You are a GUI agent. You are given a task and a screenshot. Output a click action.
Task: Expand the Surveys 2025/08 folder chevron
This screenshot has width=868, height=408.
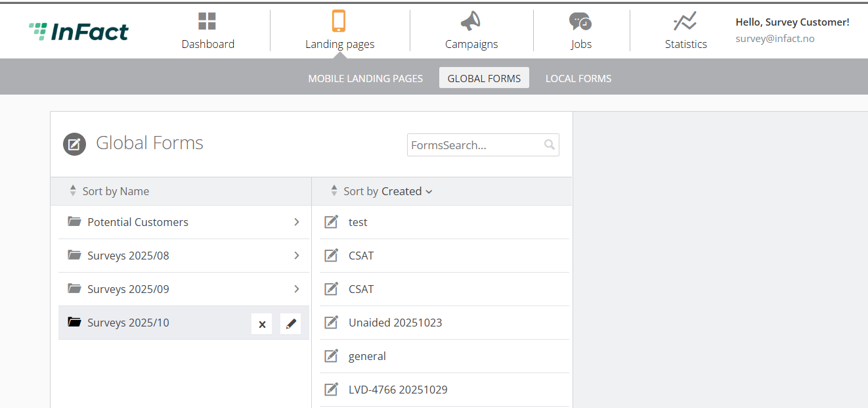click(297, 256)
